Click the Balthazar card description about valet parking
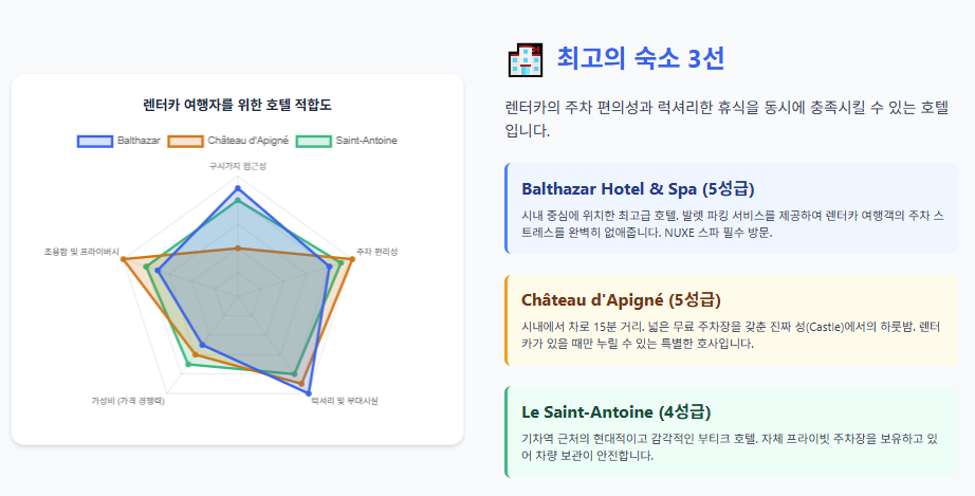 (x=732, y=224)
